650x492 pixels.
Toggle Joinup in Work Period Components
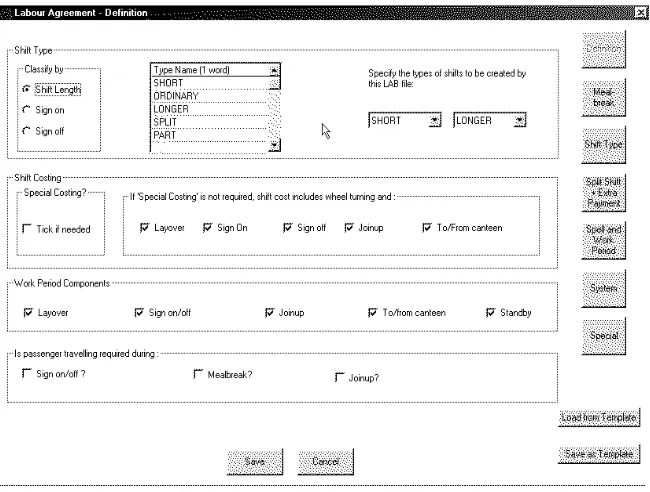(269, 313)
